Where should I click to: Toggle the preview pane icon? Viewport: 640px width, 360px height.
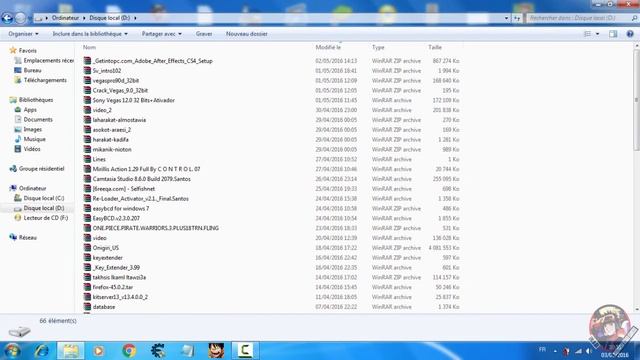point(613,34)
